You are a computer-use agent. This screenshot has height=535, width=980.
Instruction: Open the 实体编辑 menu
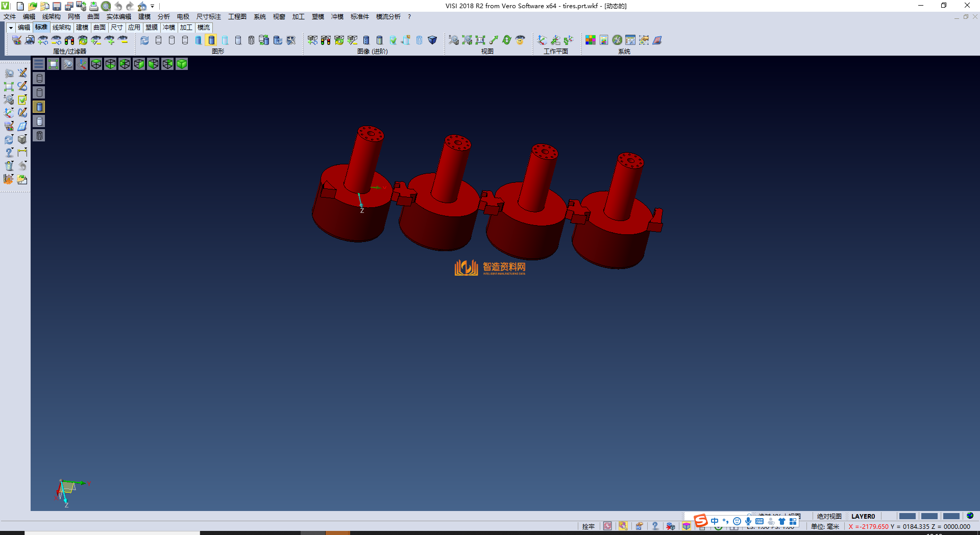pos(118,17)
